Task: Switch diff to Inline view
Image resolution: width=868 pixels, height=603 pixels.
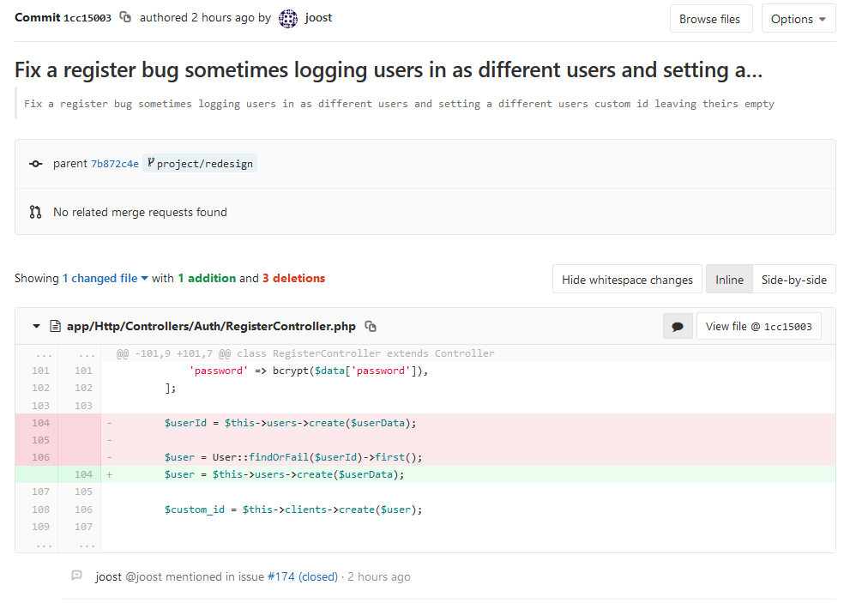Action: 729,280
